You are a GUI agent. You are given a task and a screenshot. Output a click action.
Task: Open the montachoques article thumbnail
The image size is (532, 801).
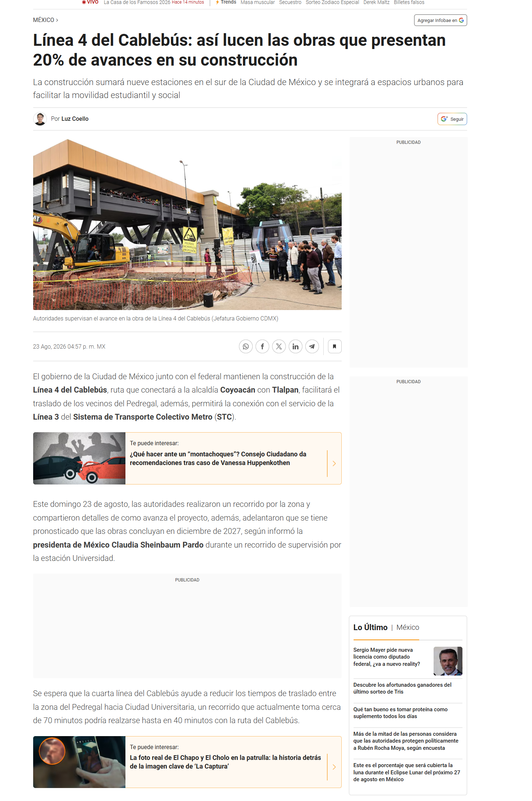point(79,458)
